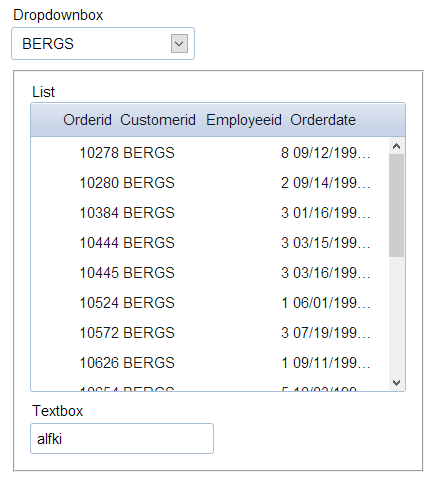Select order row 10572
This screenshot has height=487, width=435.
pyautogui.click(x=210, y=333)
